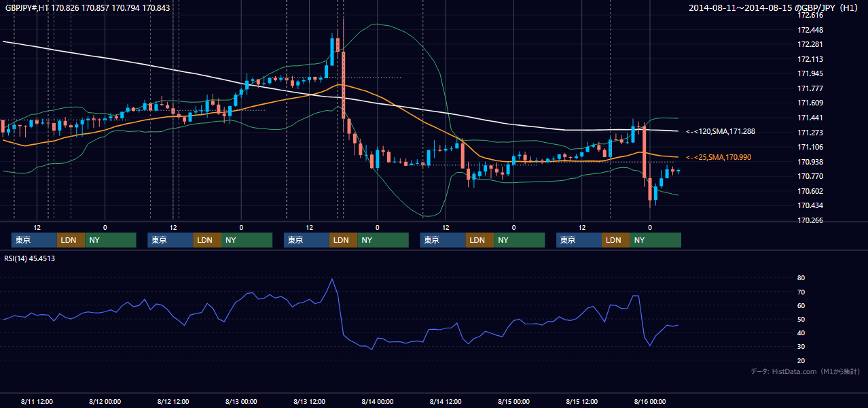Click the 8/13 12:00 date label

click(309, 402)
